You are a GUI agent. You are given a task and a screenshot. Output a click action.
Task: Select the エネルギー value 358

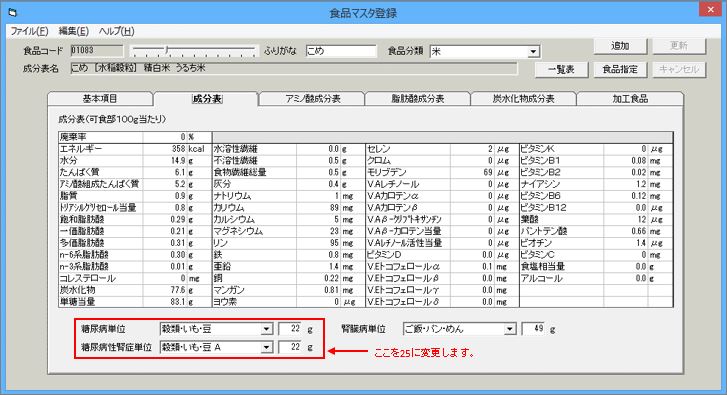click(x=165, y=149)
